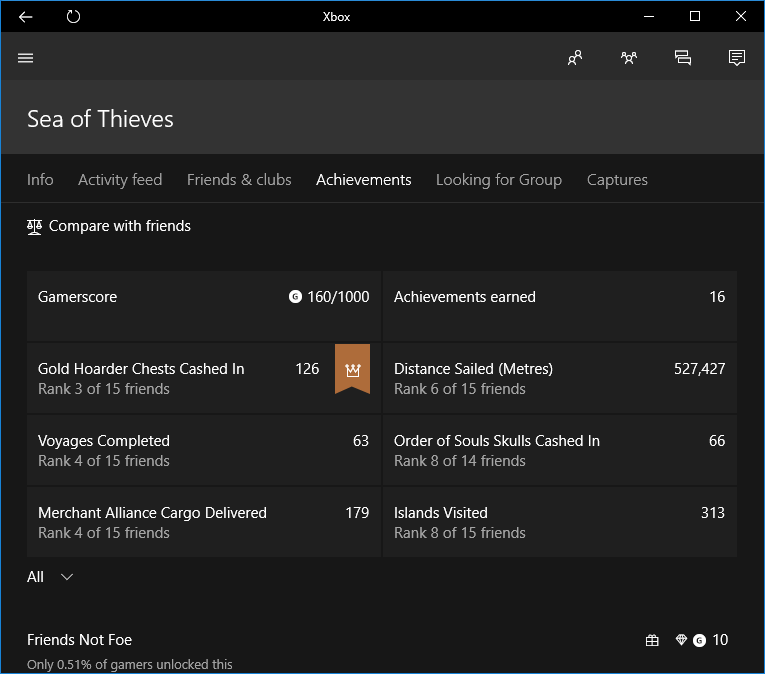Click the chevron next to All

[x=67, y=577]
